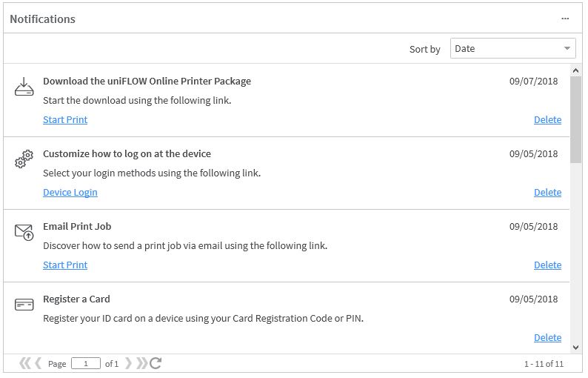
Task: Go to the previous page arrow
Action: [x=38, y=363]
